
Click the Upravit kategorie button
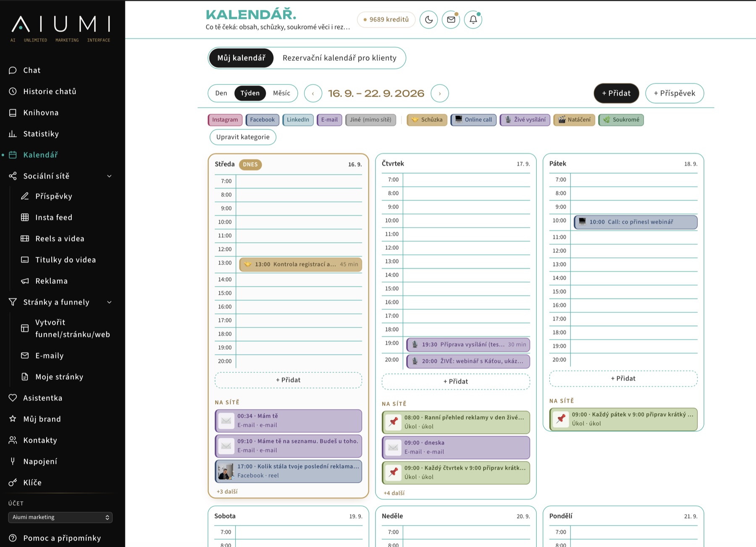click(x=243, y=137)
